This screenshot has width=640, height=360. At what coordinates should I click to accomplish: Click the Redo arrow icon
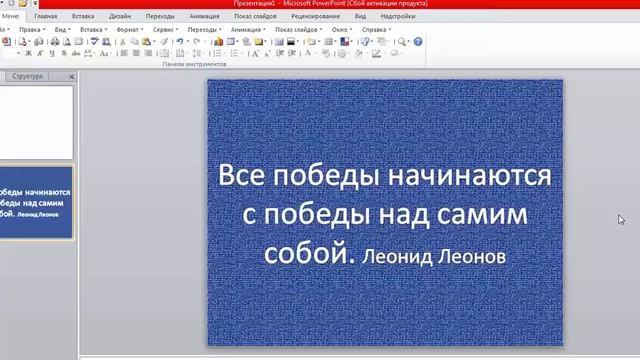click(197, 42)
